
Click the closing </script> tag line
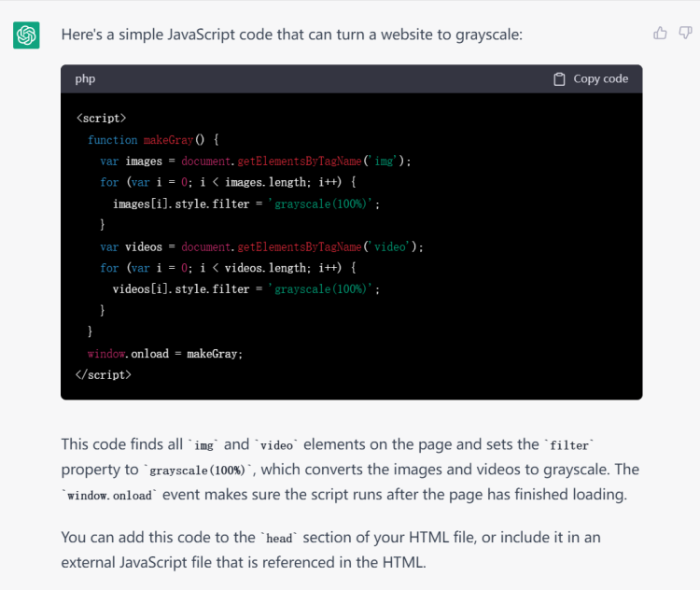tap(104, 374)
